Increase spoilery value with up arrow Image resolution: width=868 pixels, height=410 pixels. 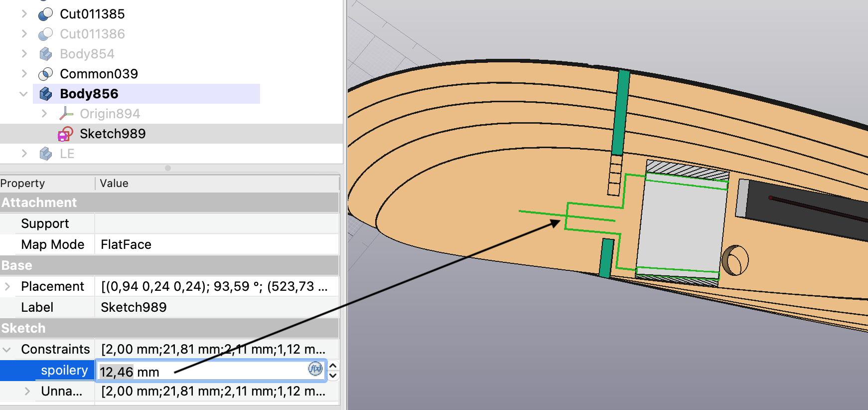[333, 366]
